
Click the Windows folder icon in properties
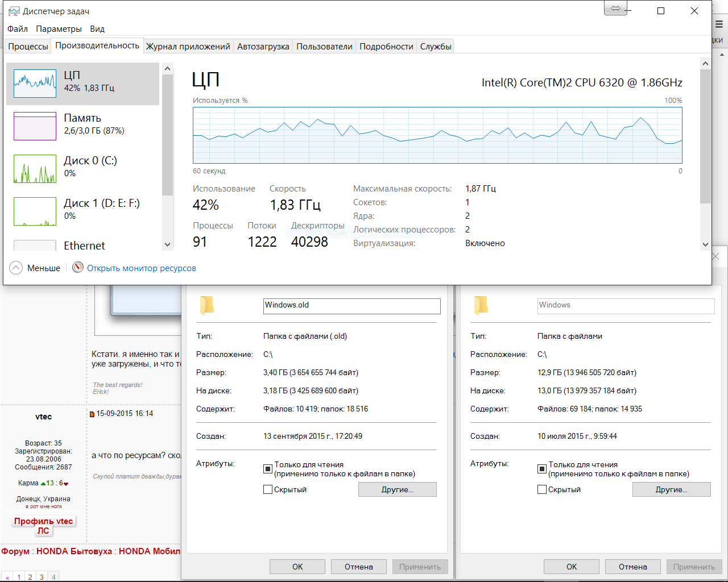[x=481, y=305]
